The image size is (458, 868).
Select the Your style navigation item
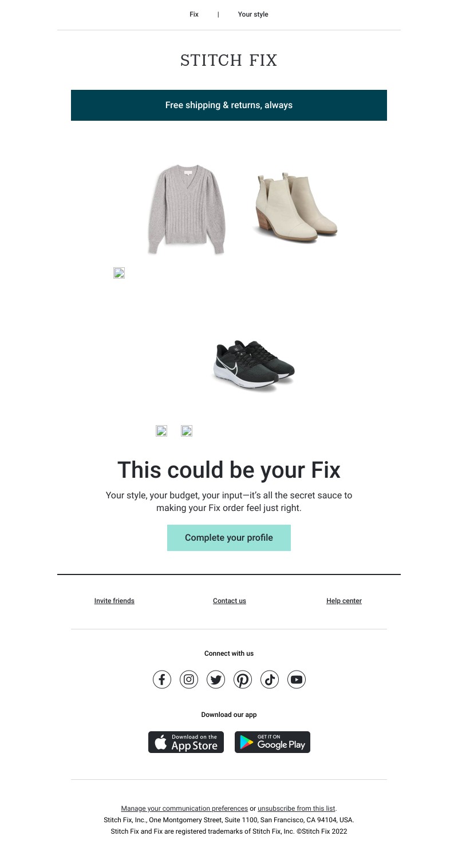point(253,14)
